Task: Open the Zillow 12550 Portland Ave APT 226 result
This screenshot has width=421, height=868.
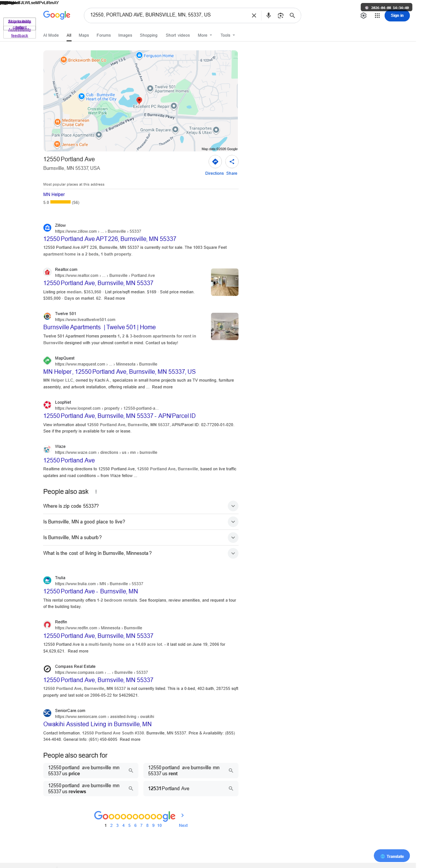Action: (x=110, y=239)
